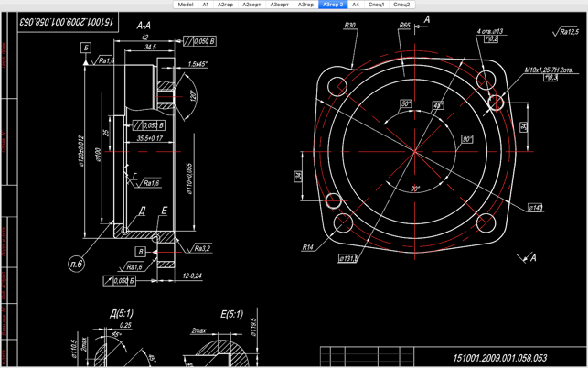
Task: Click the datum Б frame box
Action: point(86,48)
